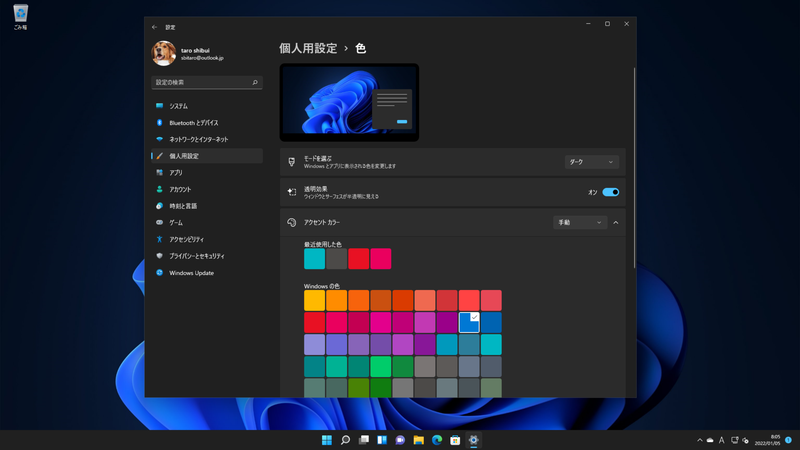800x450 pixels.
Task: Collapse the アクセント カラー section chevron
Action: point(616,223)
